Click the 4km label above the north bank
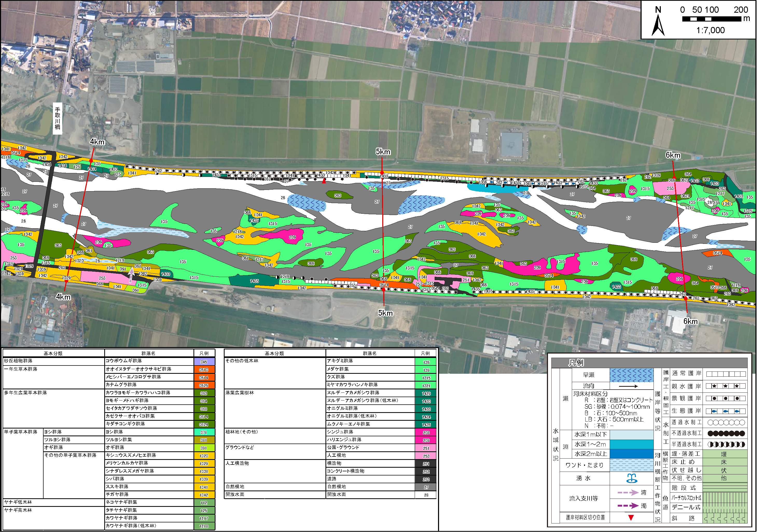The height and width of the screenshot is (532, 757). click(97, 142)
